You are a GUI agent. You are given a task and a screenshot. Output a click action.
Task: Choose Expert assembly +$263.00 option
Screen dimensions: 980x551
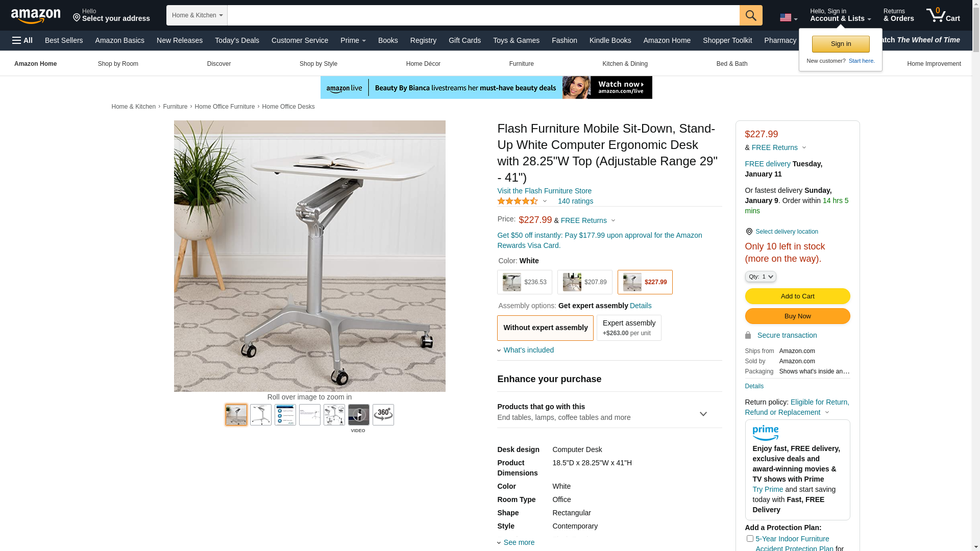click(x=629, y=328)
